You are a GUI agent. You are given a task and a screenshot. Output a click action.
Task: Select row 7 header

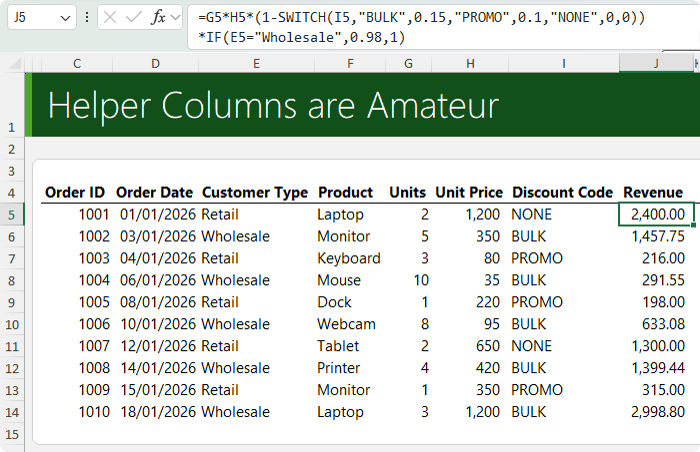click(12, 259)
